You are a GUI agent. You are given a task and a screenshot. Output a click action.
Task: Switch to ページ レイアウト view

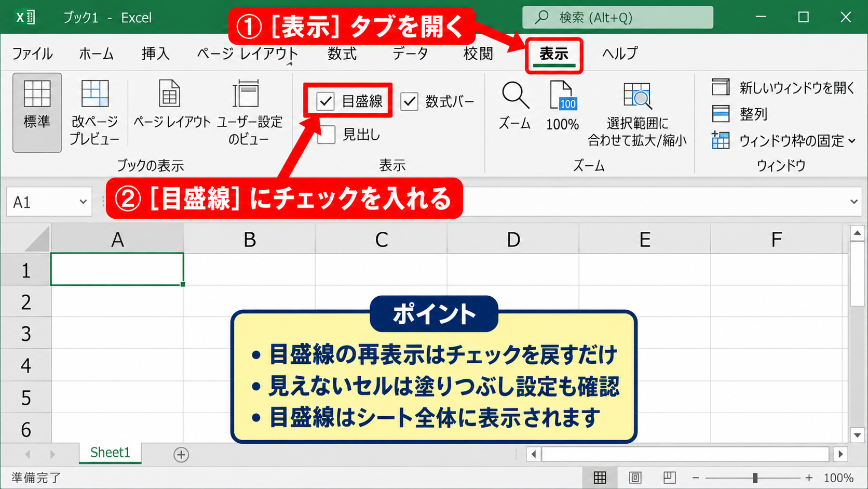pos(172,105)
